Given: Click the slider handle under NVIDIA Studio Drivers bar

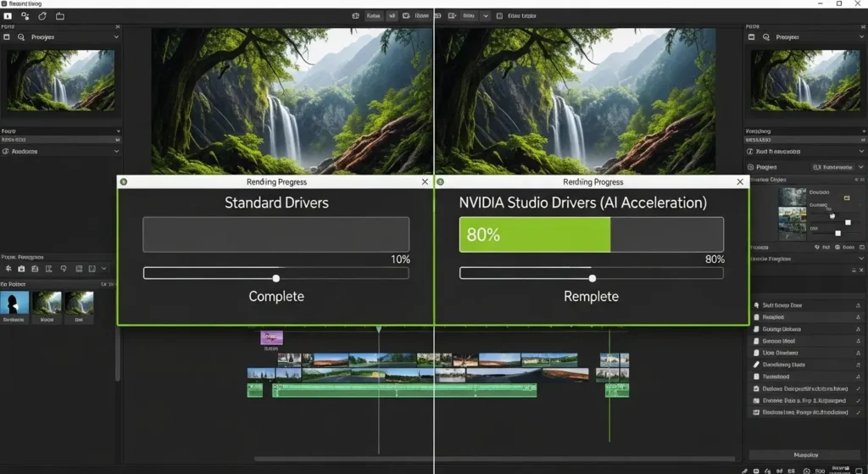Looking at the screenshot, I should click(x=593, y=278).
